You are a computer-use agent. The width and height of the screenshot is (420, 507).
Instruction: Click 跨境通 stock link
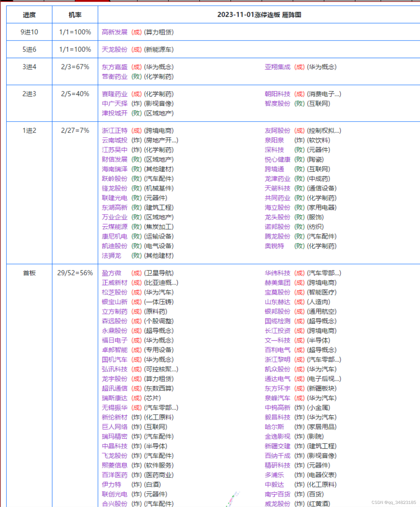tap(274, 169)
